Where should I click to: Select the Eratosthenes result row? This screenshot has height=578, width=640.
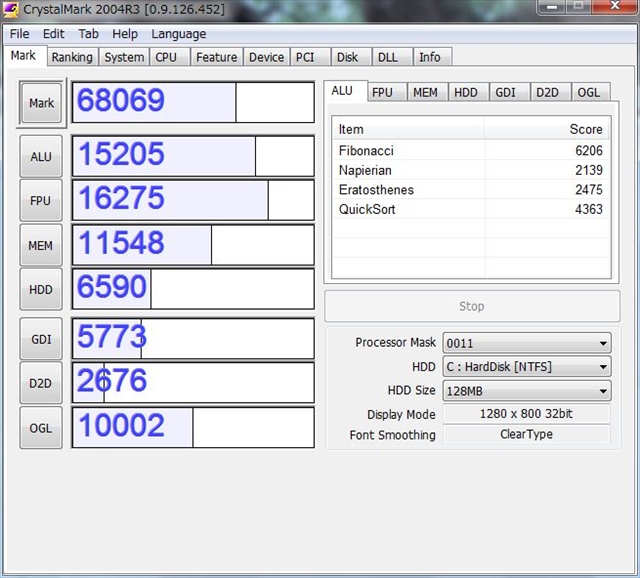coord(471,189)
